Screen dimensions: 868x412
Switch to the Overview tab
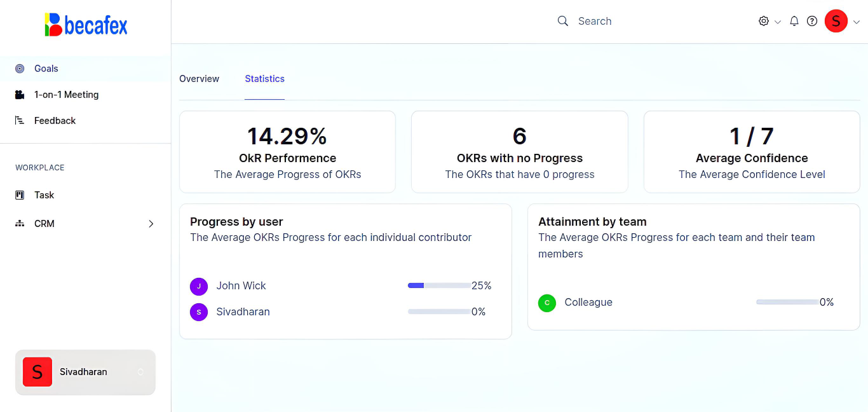click(199, 79)
